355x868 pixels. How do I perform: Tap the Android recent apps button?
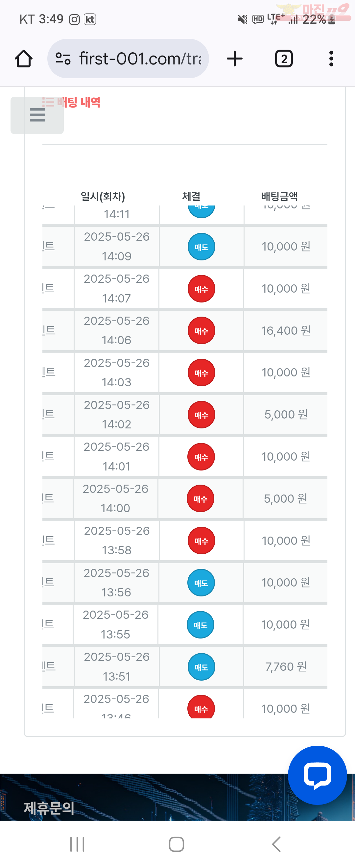tap(77, 844)
